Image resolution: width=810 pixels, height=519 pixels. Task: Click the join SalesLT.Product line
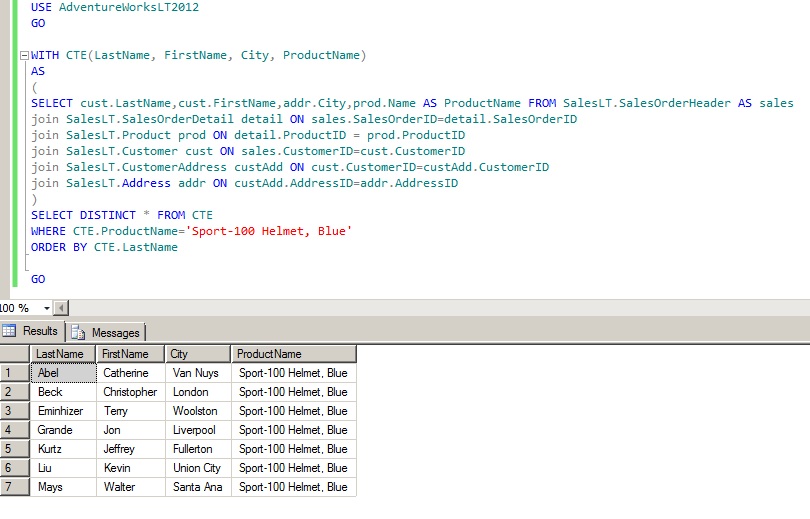(248, 135)
